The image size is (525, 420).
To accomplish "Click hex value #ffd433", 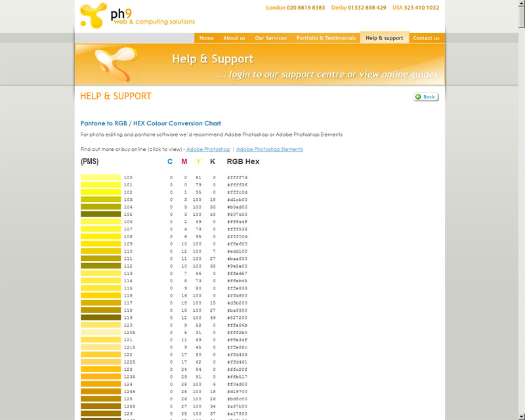I will [237, 354].
